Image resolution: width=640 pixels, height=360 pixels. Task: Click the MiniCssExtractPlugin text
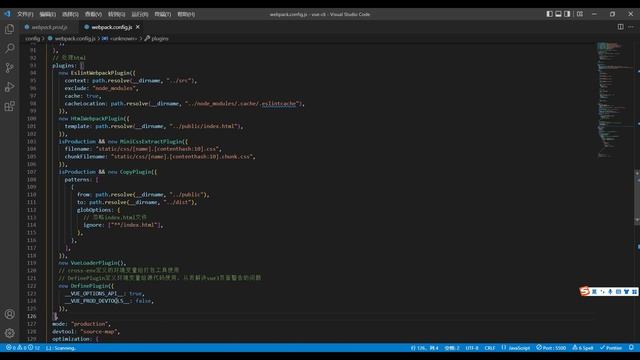[151, 142]
